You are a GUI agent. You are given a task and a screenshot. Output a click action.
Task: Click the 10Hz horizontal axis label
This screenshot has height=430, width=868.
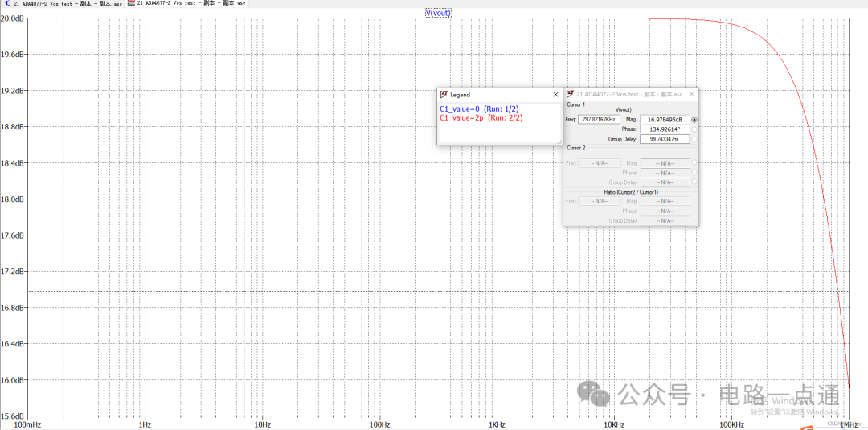click(262, 424)
